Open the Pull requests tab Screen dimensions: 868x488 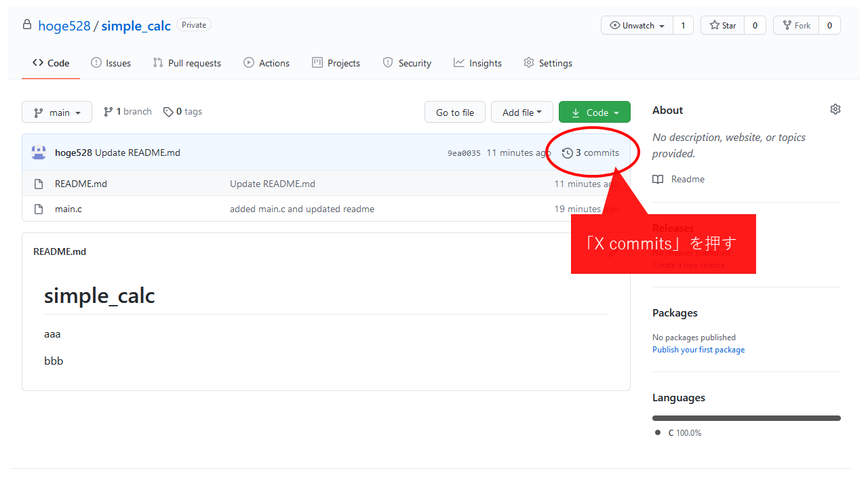186,63
